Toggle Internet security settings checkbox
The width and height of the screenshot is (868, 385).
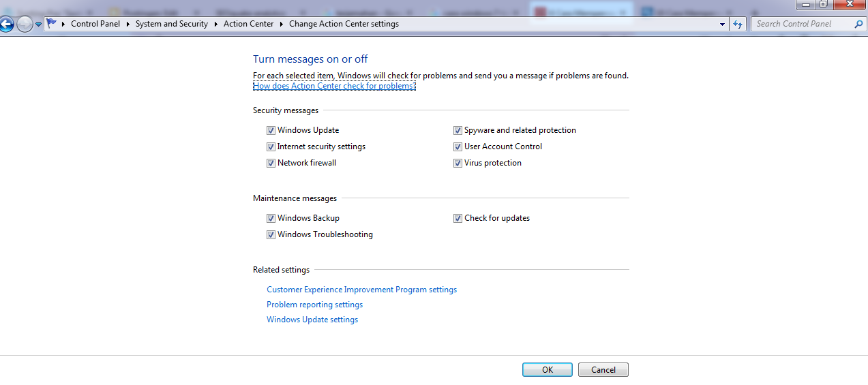[271, 147]
